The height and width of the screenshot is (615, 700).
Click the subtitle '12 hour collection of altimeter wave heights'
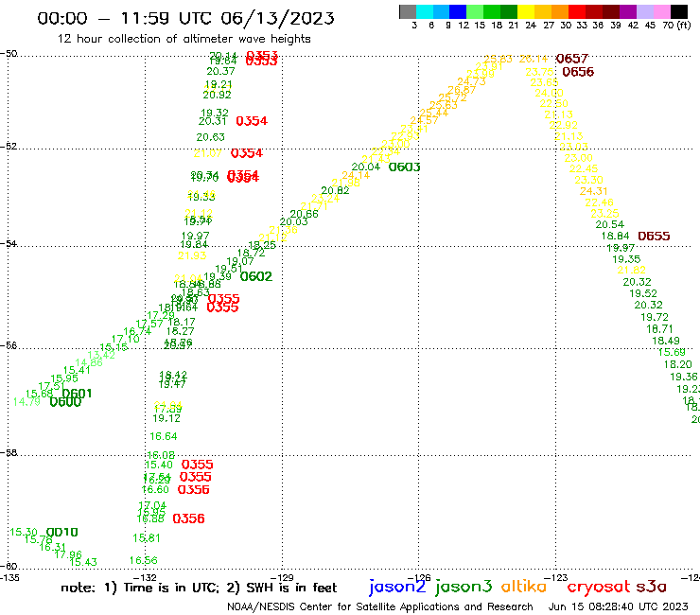(x=184, y=39)
